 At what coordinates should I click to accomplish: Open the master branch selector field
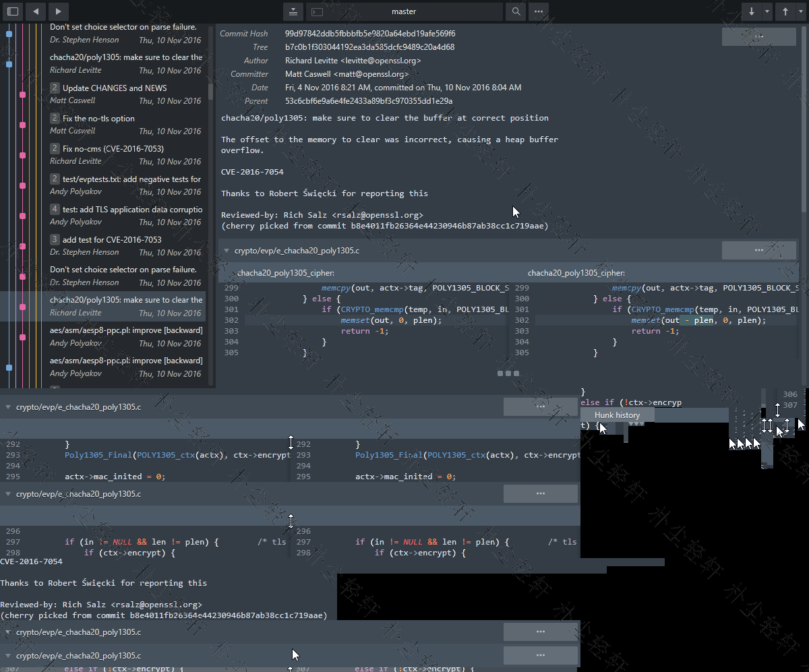pos(404,11)
